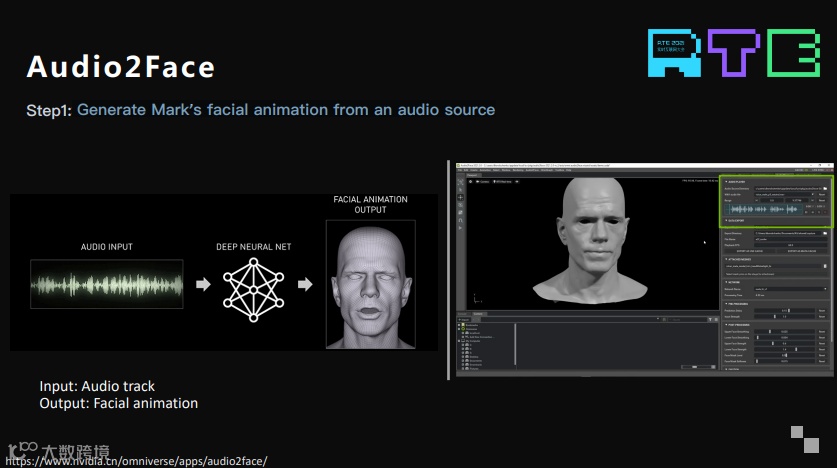Click the selection mode icon atop left toolbar

[460, 182]
